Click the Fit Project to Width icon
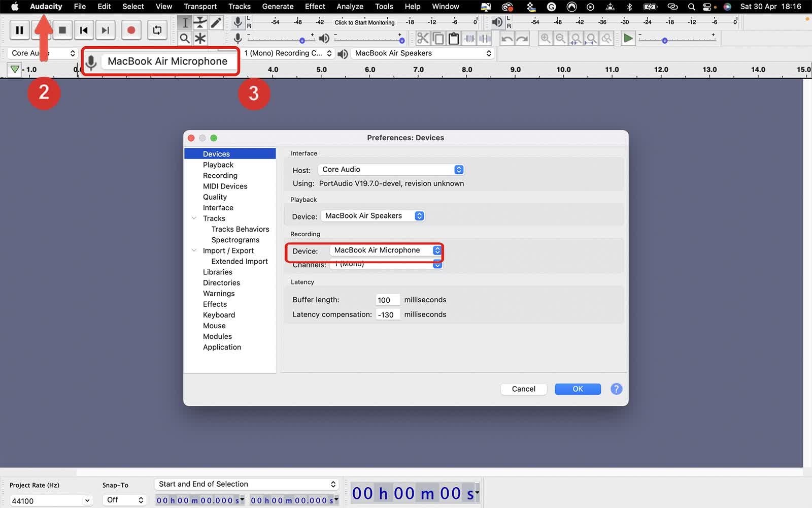The width and height of the screenshot is (812, 508). click(x=591, y=38)
